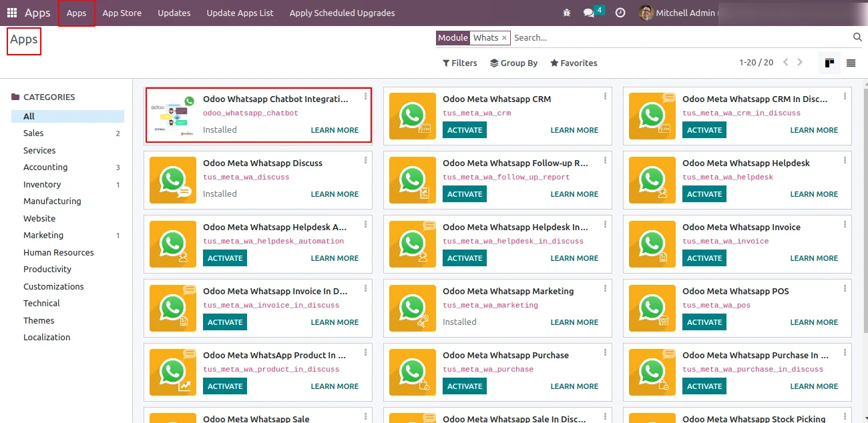
Task: Click the Odoo Meta Whatsapp Marketing app icon
Action: coord(413,308)
